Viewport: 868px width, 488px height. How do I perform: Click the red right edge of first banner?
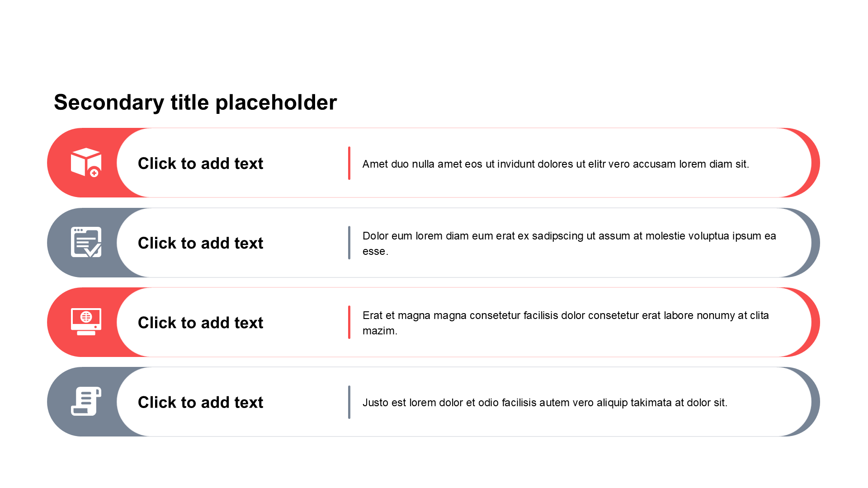click(x=815, y=163)
